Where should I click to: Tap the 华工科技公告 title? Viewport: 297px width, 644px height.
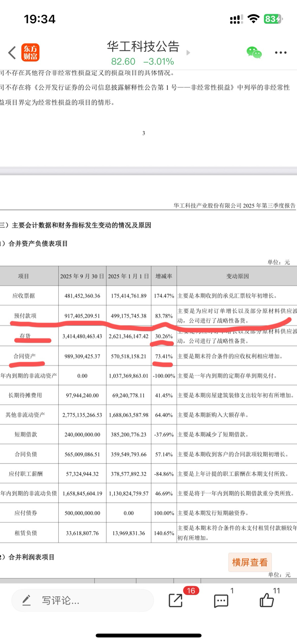143,46
